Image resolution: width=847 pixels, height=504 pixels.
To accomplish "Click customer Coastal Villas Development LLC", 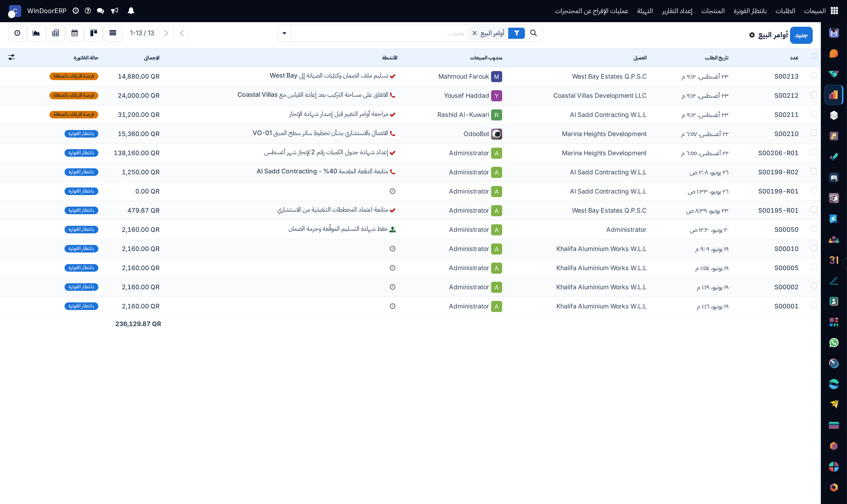I will pyautogui.click(x=600, y=96).
